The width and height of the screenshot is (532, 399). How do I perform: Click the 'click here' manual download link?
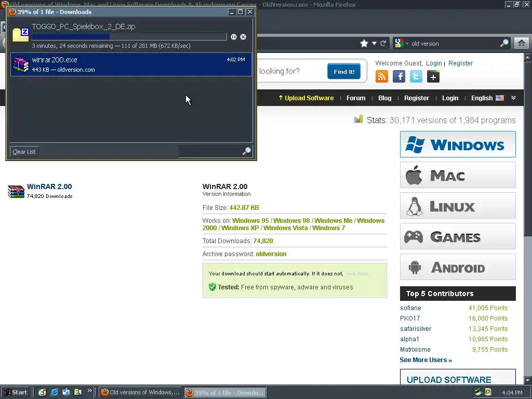tap(357, 273)
